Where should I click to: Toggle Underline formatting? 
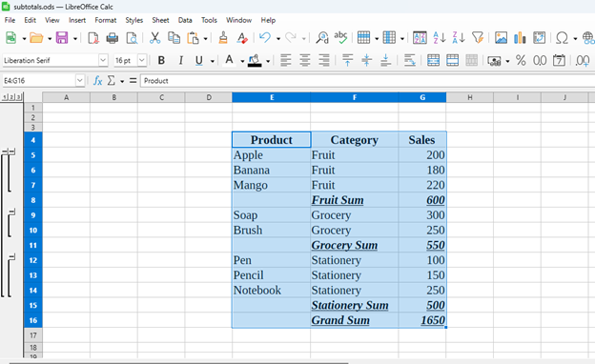coord(199,60)
